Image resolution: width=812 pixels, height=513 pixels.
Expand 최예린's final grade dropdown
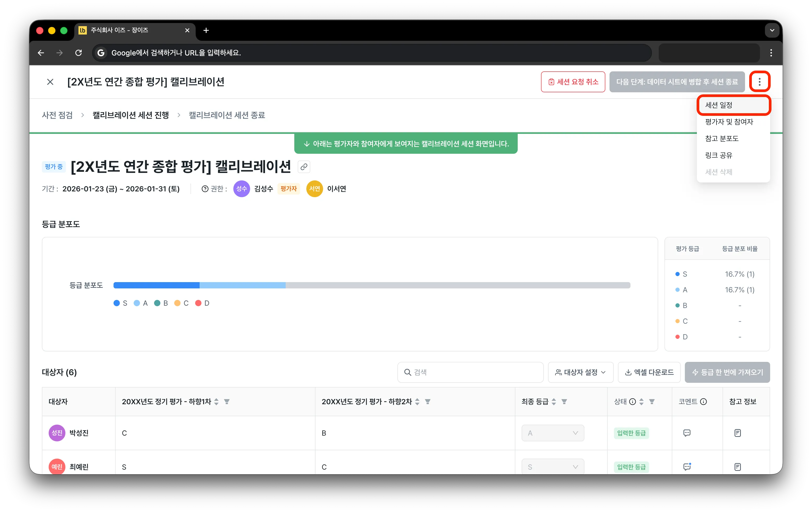tap(553, 467)
